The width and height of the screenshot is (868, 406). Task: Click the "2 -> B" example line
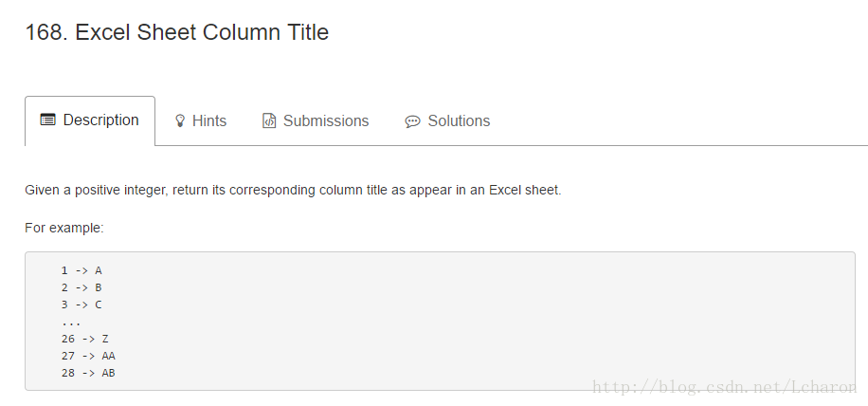click(81, 287)
